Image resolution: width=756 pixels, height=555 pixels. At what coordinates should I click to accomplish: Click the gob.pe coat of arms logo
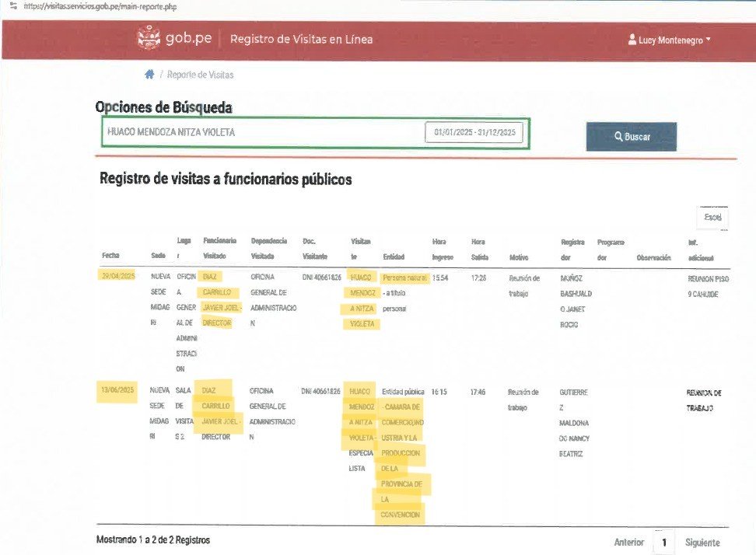click(148, 38)
